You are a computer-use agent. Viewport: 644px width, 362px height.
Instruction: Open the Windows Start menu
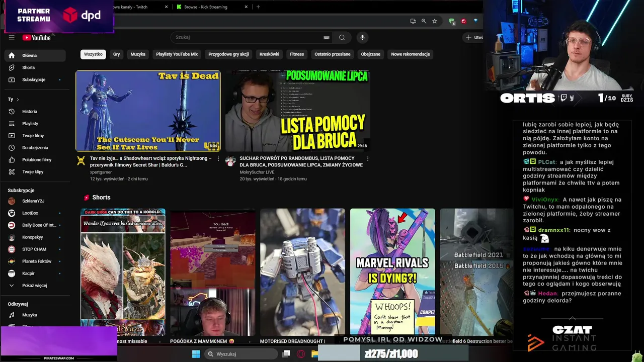(x=196, y=354)
